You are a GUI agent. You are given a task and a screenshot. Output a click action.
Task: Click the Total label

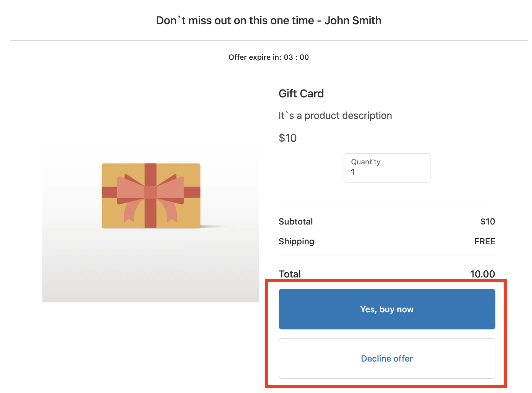pos(290,274)
